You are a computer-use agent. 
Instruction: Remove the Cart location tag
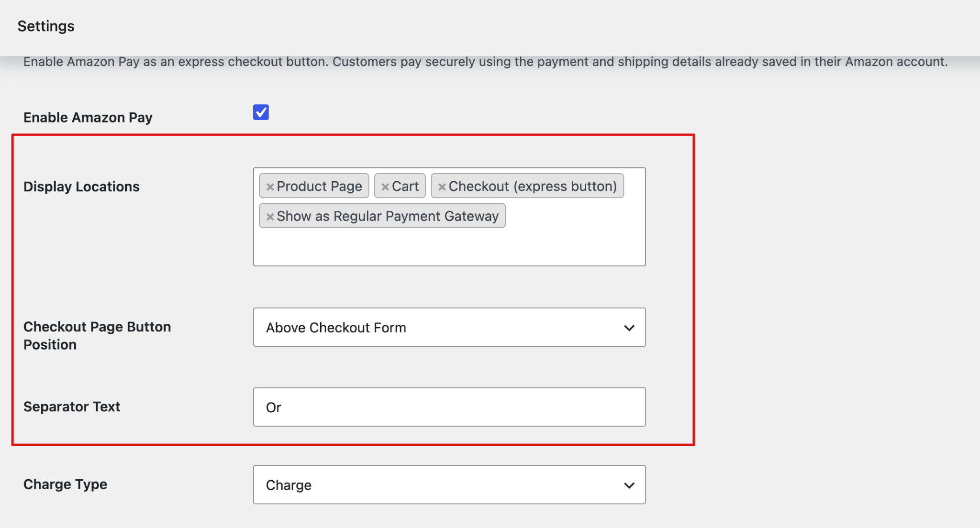click(x=385, y=187)
